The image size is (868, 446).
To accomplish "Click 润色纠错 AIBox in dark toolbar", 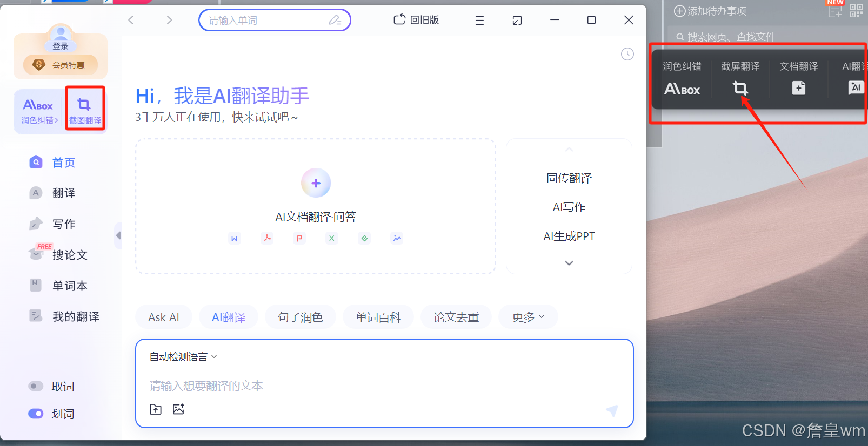I will [682, 89].
